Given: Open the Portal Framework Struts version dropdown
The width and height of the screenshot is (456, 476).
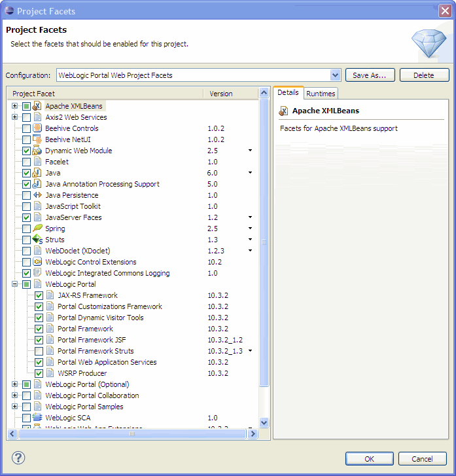Looking at the screenshot, I should pyautogui.click(x=251, y=351).
